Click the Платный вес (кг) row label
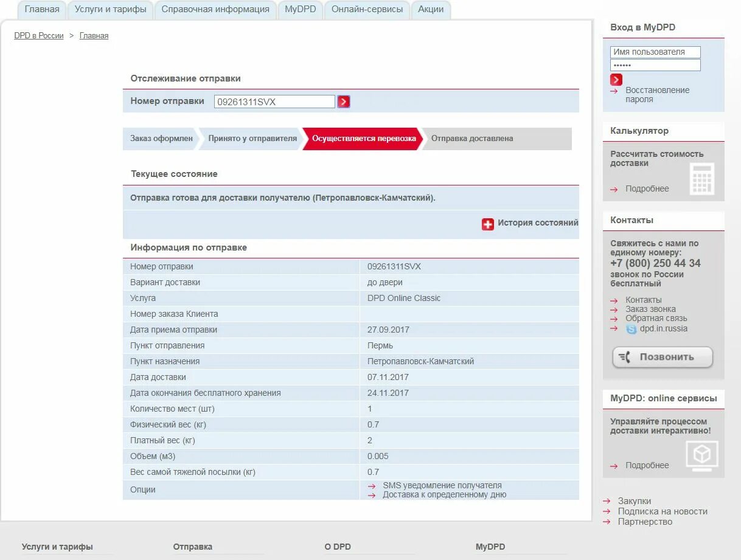This screenshot has width=741, height=560. pyautogui.click(x=162, y=441)
